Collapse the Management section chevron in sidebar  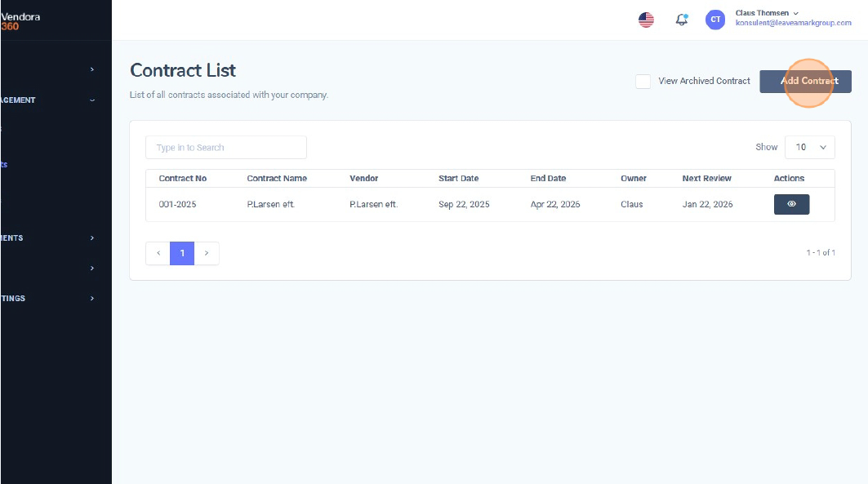[92, 100]
